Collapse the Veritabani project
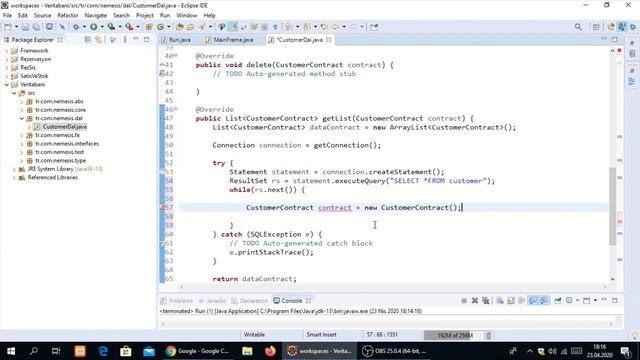 7,84
